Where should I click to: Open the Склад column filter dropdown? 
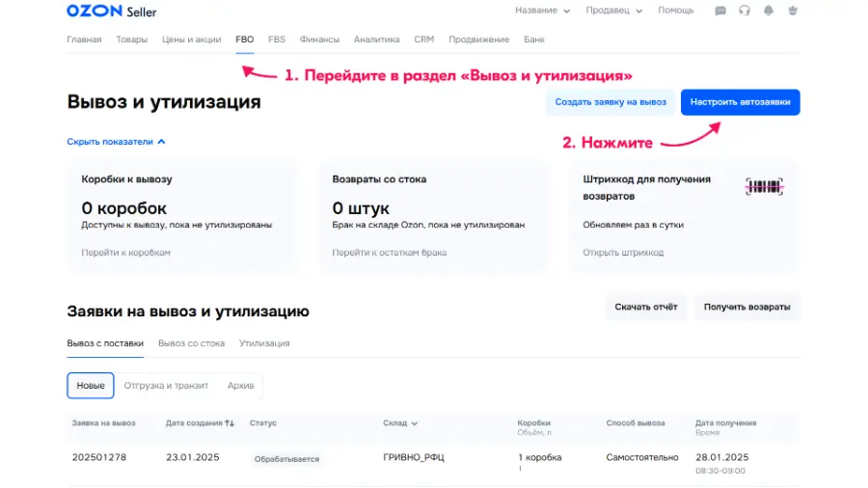click(399, 423)
